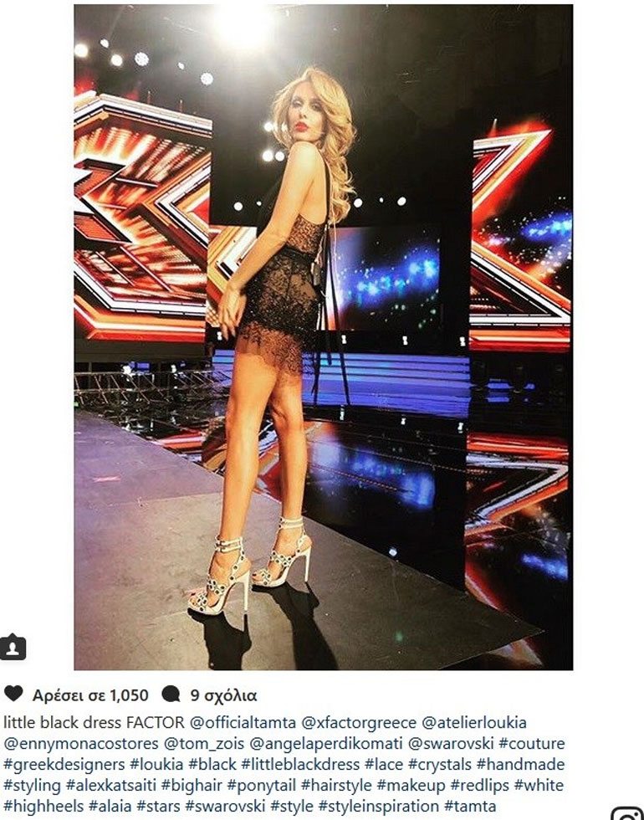
Task: Open the @angelaperdikomati mention
Action: point(326,744)
